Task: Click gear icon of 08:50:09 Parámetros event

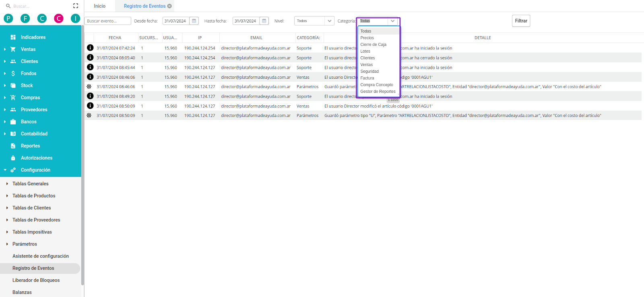Action: click(x=89, y=115)
